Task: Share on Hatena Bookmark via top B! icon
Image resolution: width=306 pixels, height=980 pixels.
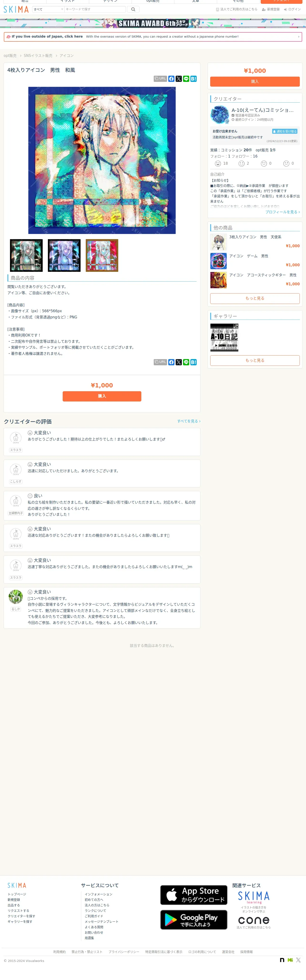Action: [x=194, y=79]
